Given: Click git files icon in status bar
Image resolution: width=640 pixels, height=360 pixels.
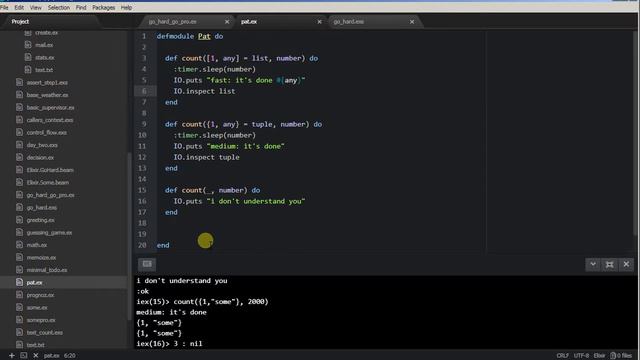Looking at the screenshot, I should click(613, 356).
